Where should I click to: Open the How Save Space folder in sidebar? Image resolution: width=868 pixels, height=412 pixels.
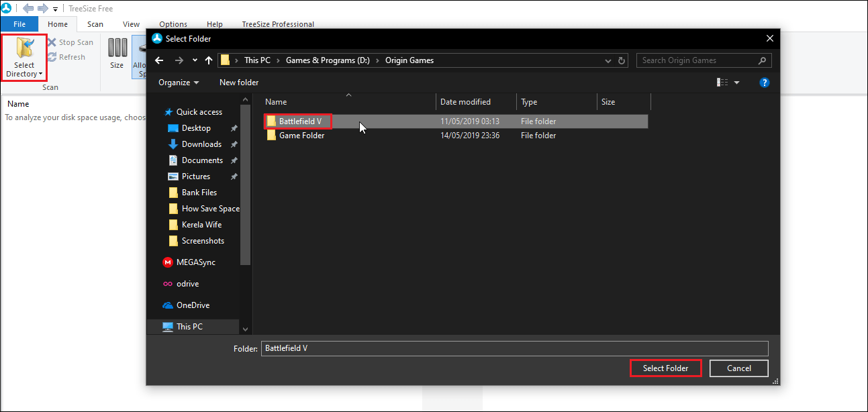click(204, 209)
